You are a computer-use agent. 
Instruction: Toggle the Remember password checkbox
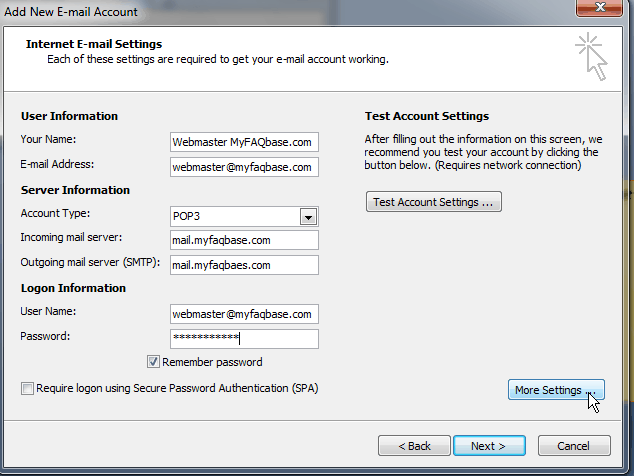point(154,362)
